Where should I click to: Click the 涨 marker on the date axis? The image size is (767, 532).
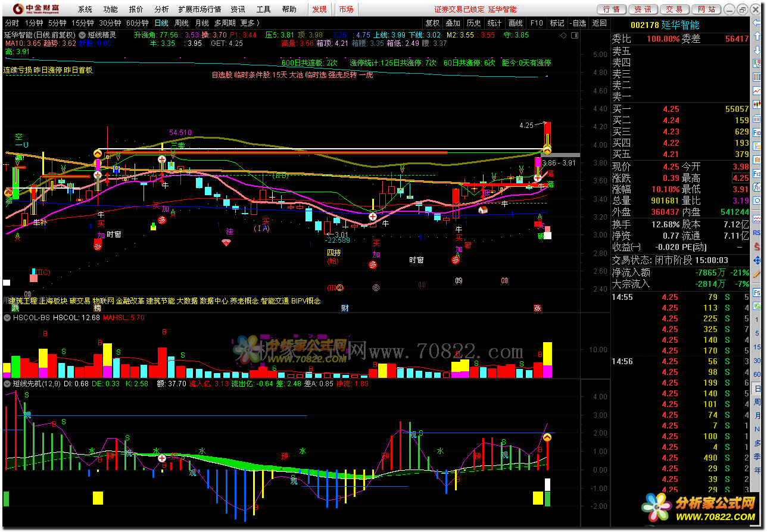(537, 308)
